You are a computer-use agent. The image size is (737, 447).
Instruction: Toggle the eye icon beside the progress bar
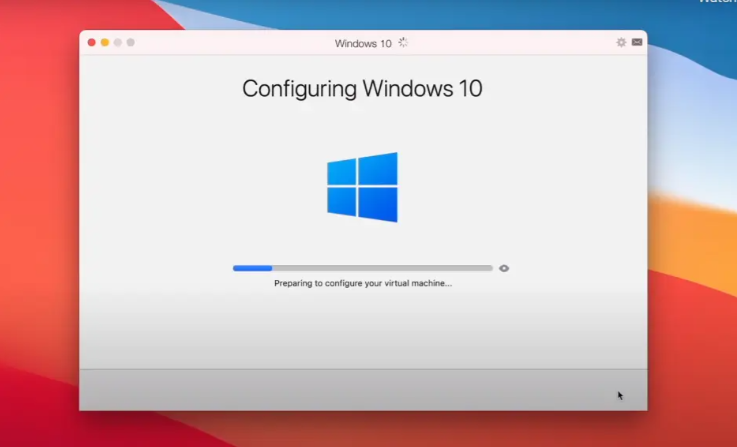[504, 268]
